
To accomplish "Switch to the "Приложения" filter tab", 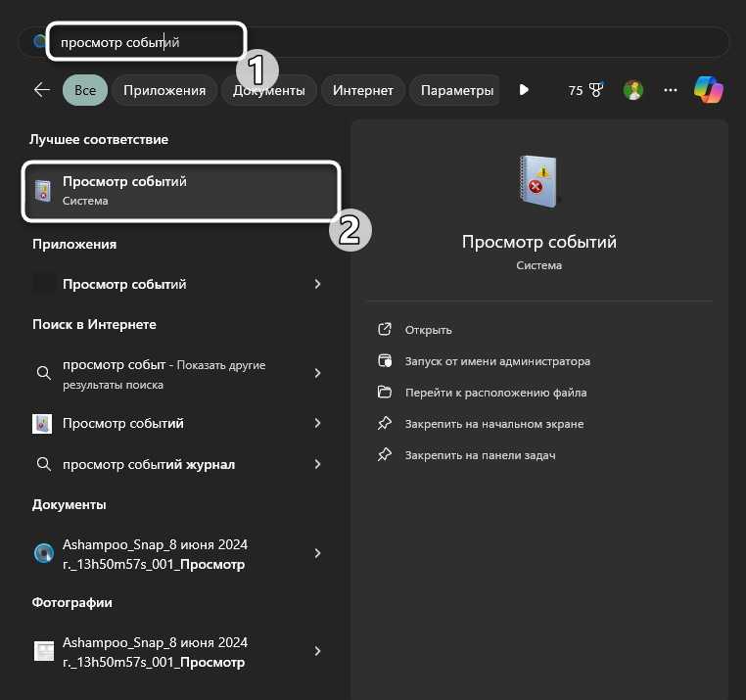I will (x=164, y=90).
